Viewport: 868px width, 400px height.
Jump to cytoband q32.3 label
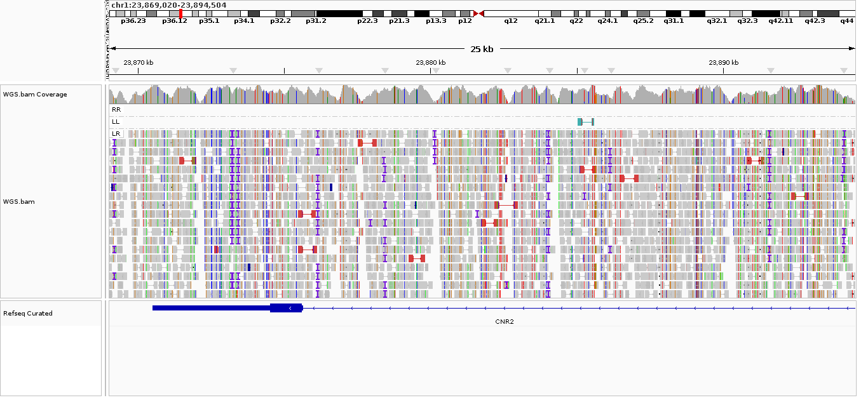tap(747, 21)
